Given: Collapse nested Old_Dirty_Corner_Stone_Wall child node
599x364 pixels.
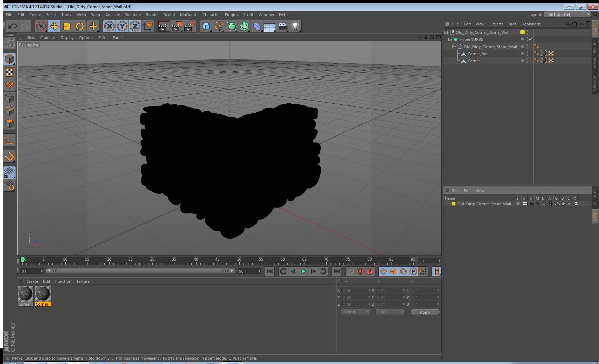Looking at the screenshot, I should (x=454, y=47).
